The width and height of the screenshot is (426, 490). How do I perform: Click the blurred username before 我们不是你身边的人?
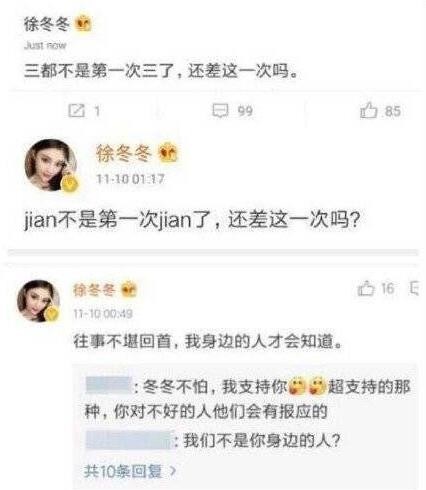click(x=129, y=440)
